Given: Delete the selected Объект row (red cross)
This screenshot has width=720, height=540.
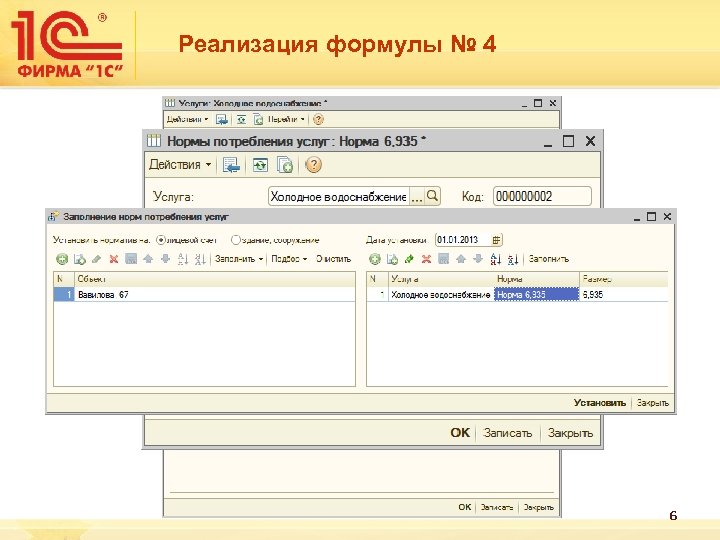Looking at the screenshot, I should (x=114, y=259).
